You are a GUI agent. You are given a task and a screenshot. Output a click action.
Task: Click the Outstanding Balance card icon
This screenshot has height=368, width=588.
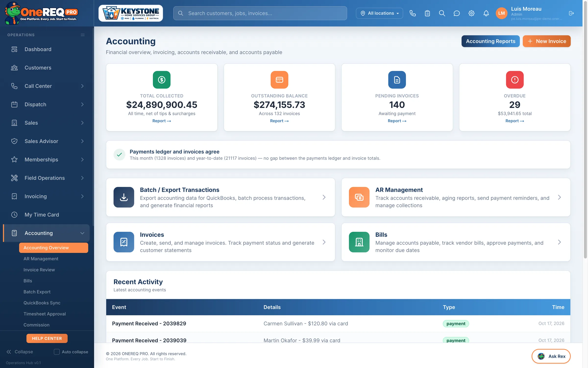(x=279, y=80)
